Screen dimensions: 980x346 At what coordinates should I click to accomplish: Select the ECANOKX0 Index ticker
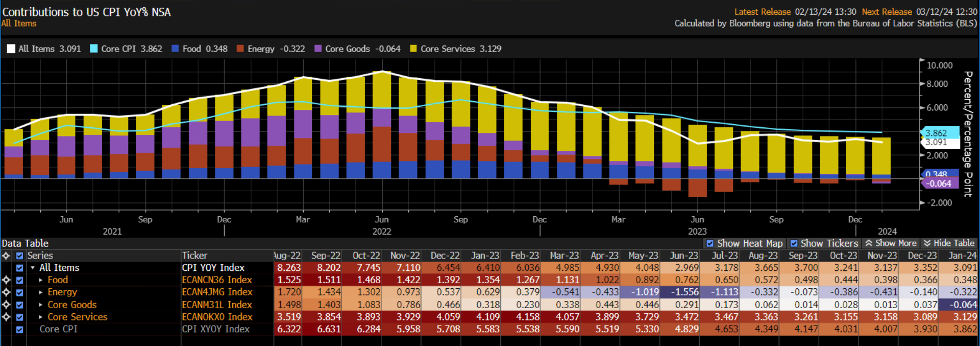(217, 317)
